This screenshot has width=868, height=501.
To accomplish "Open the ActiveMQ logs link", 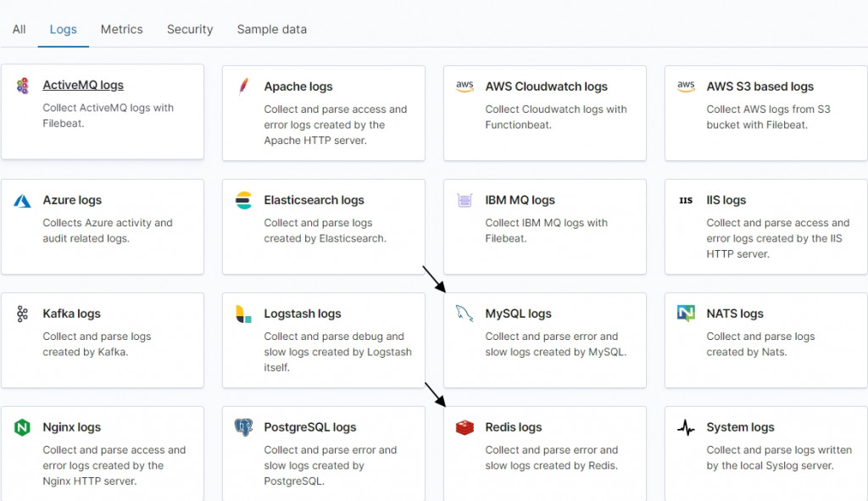I will [x=83, y=86].
